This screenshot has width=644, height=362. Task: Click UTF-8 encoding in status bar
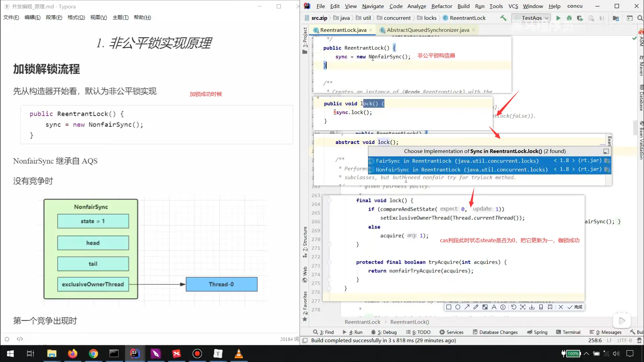tap(625, 341)
